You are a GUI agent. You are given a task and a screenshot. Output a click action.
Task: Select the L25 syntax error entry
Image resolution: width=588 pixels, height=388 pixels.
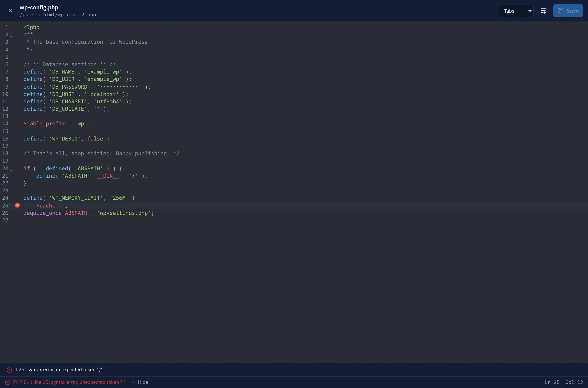[294, 370]
